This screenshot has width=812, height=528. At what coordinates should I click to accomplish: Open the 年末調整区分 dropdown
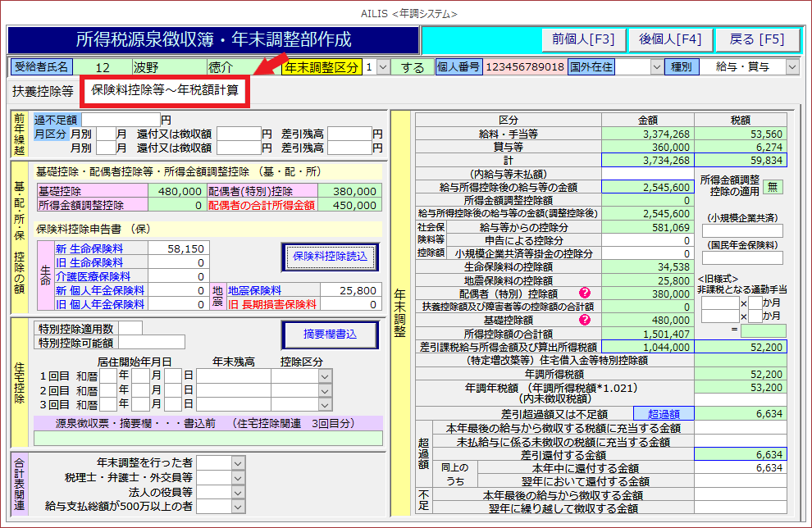click(384, 67)
